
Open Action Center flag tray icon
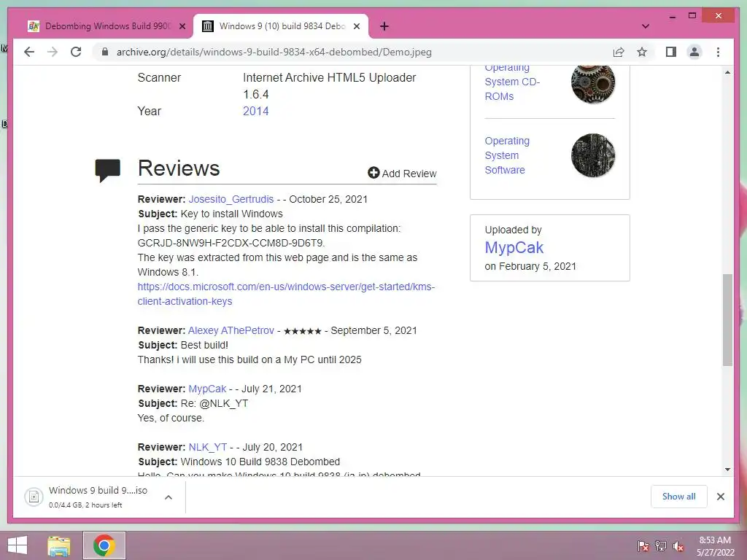click(x=643, y=546)
